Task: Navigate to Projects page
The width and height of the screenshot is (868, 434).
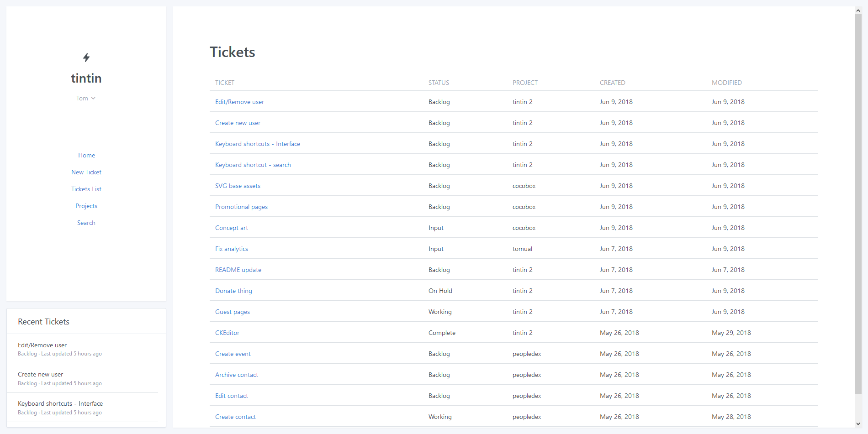Action: pyautogui.click(x=86, y=206)
